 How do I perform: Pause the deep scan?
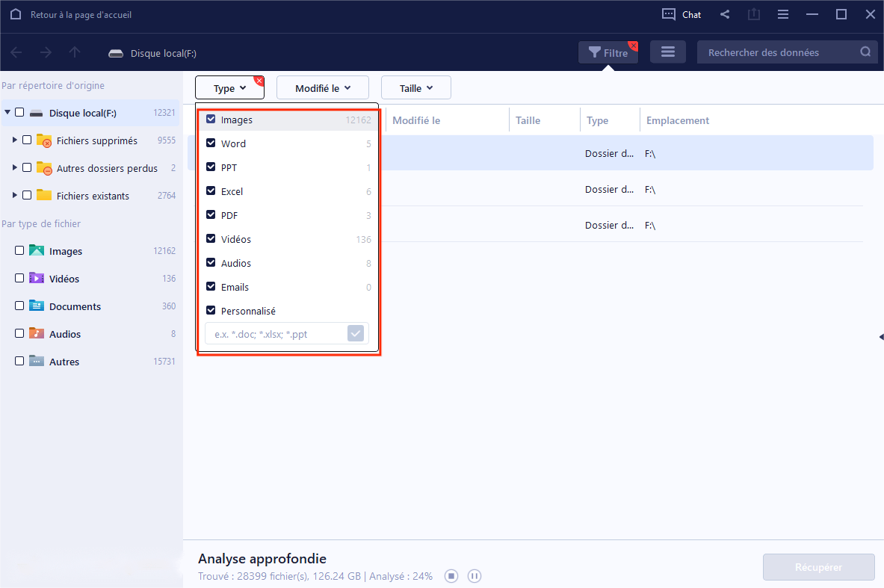(x=474, y=575)
